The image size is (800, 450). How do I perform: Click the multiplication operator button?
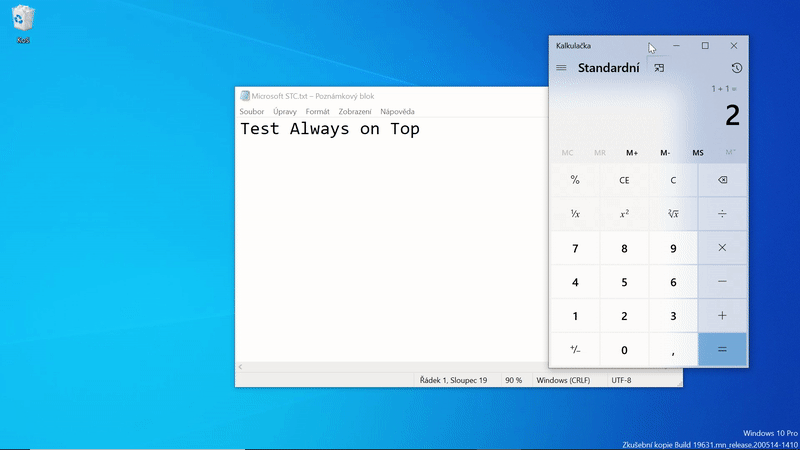click(722, 248)
